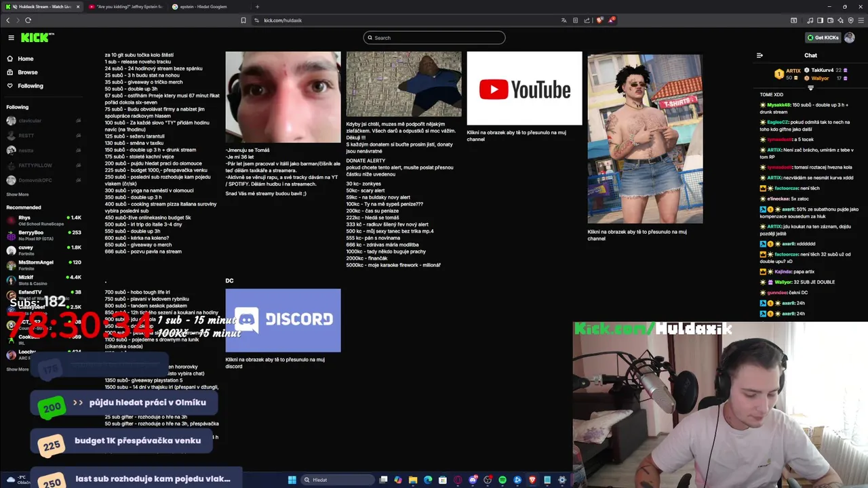Open Spotify from taskbar

[x=502, y=480]
